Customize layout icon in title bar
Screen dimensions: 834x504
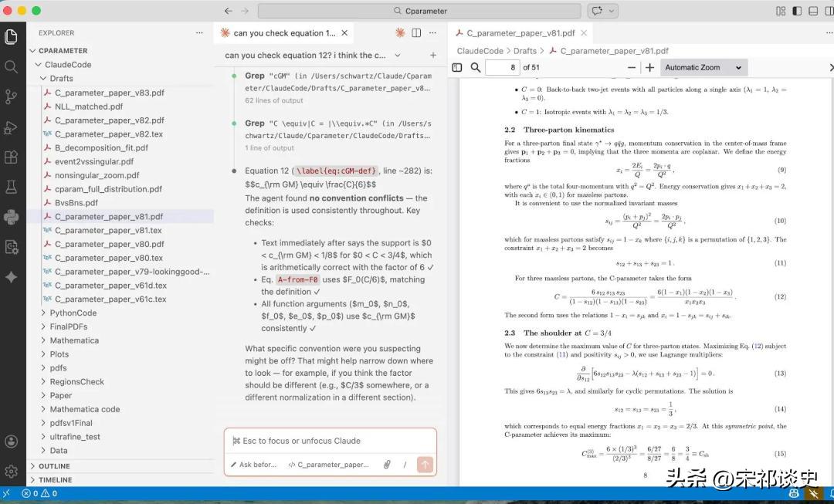pyautogui.click(x=780, y=11)
